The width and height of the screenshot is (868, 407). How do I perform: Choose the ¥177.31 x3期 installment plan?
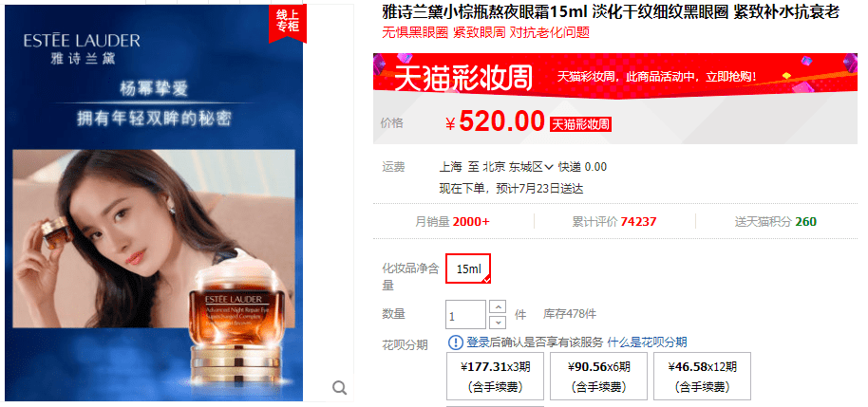point(496,376)
